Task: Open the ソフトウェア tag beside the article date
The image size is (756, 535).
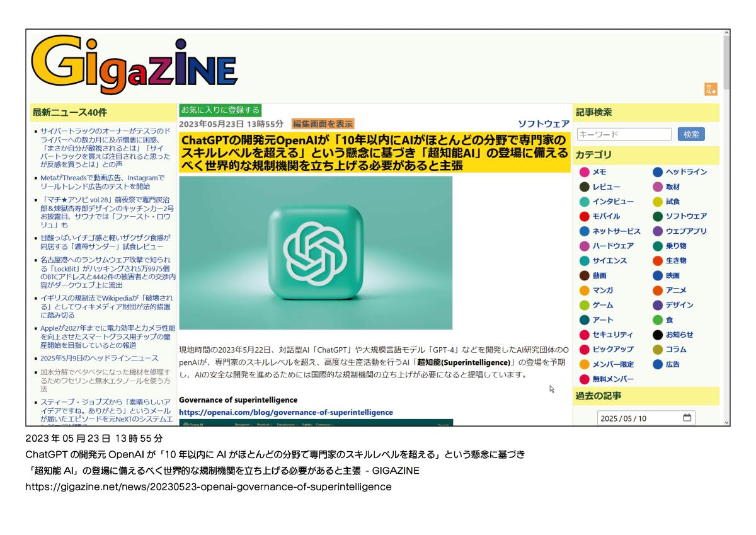Action: pyautogui.click(x=544, y=124)
